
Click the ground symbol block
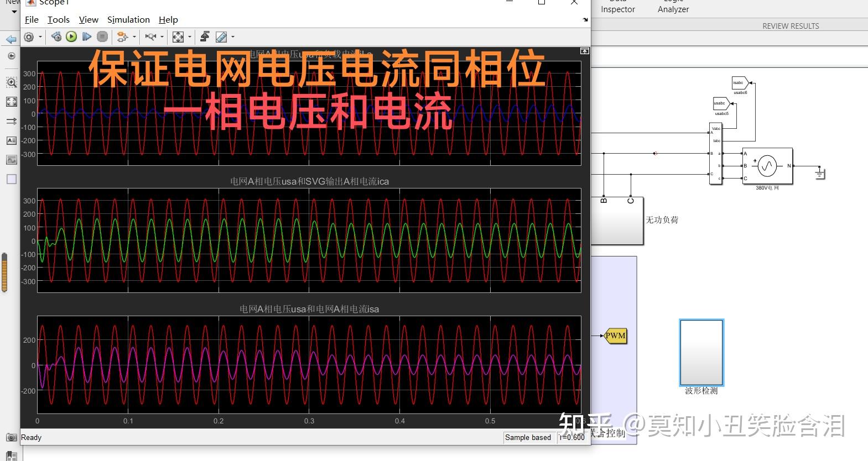(x=820, y=174)
